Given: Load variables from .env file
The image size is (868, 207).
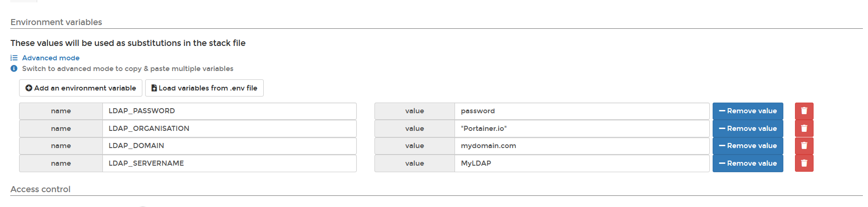Looking at the screenshot, I should point(204,88).
